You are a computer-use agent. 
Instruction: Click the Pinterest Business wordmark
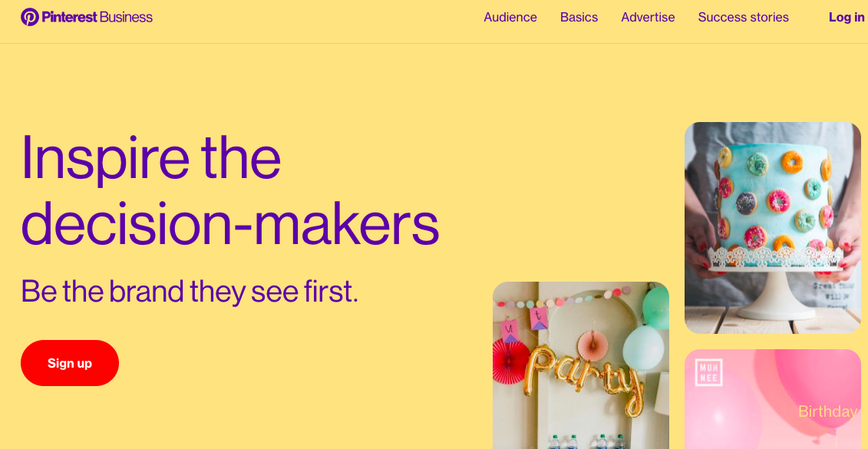click(97, 17)
